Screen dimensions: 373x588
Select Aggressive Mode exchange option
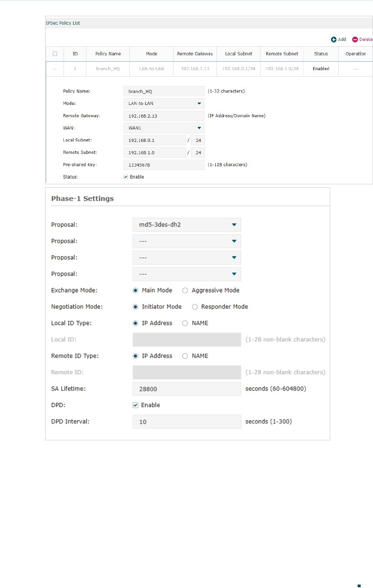(x=185, y=290)
